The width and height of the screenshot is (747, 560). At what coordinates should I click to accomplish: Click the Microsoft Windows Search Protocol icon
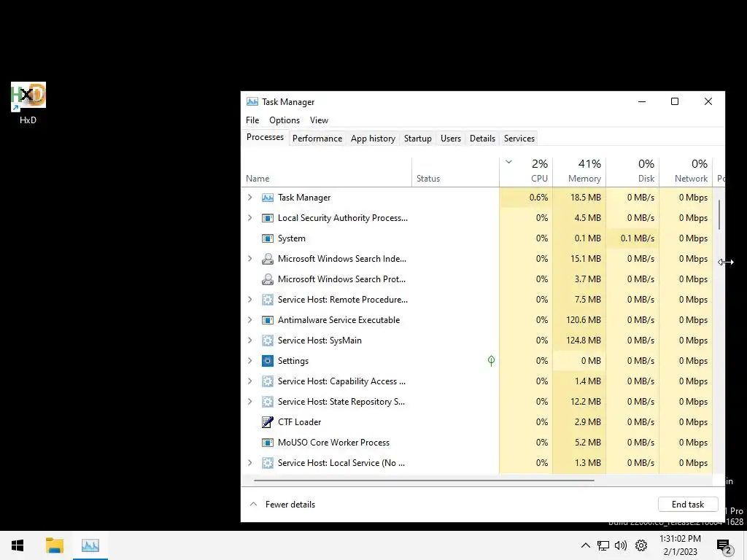tap(268, 279)
